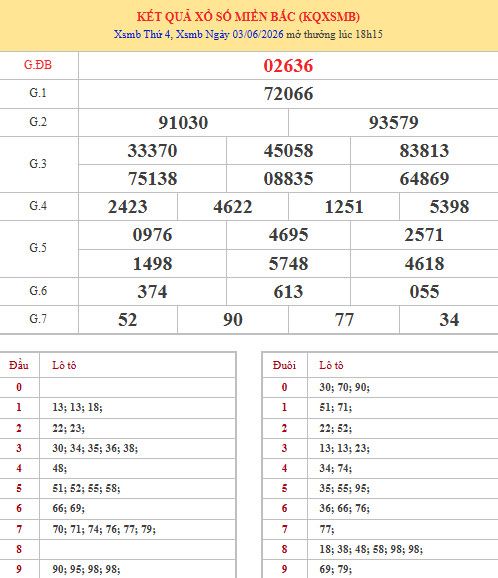Click Đầu row '22; 23;'

[68, 428]
